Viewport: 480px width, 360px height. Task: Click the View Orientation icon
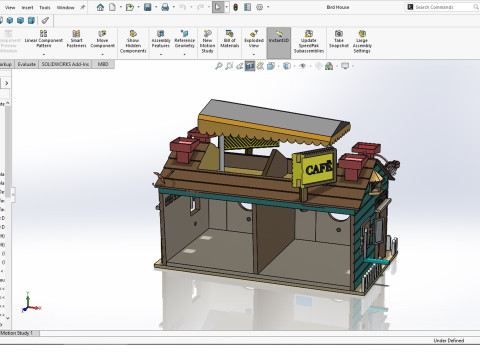pyautogui.click(x=271, y=66)
